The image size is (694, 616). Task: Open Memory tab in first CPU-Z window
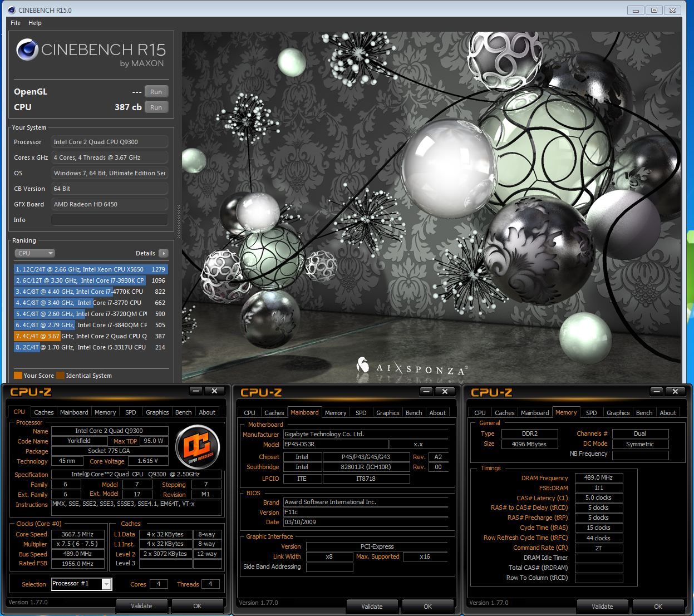click(105, 412)
